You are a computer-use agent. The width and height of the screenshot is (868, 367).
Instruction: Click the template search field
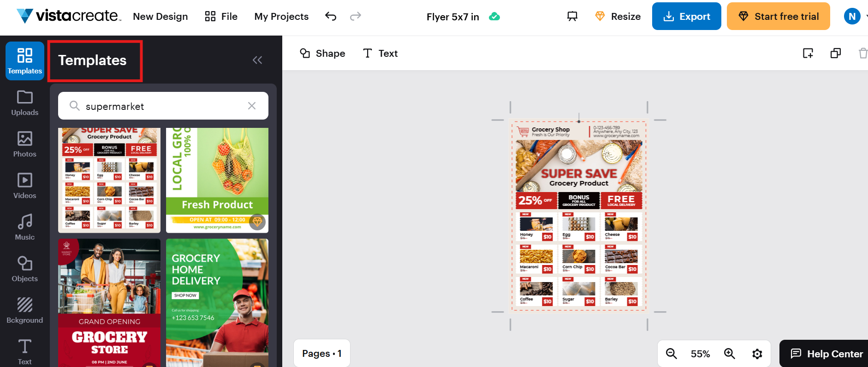coord(161,106)
